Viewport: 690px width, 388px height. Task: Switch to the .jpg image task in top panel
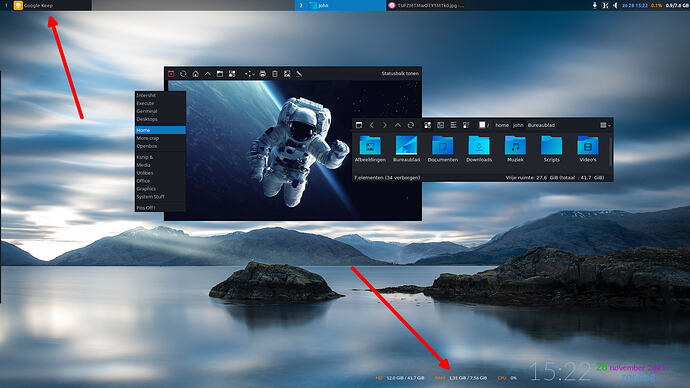coord(425,5)
